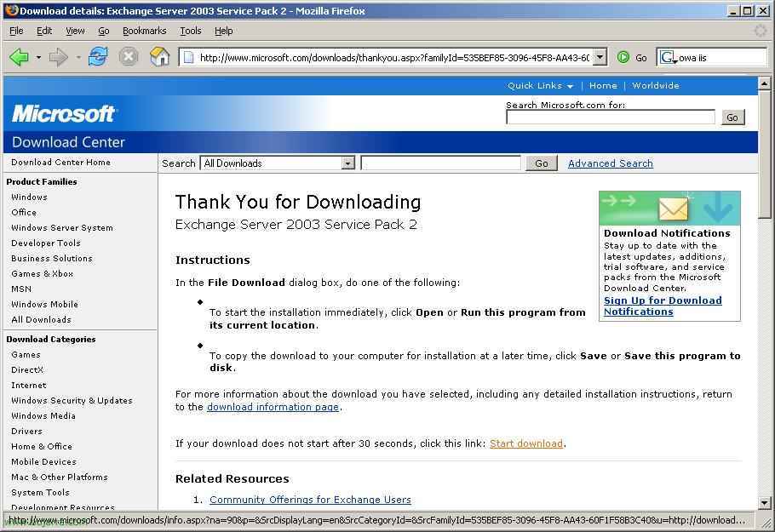The height and width of the screenshot is (532, 775).
Task: Go to the Home page icon
Action: [159, 57]
